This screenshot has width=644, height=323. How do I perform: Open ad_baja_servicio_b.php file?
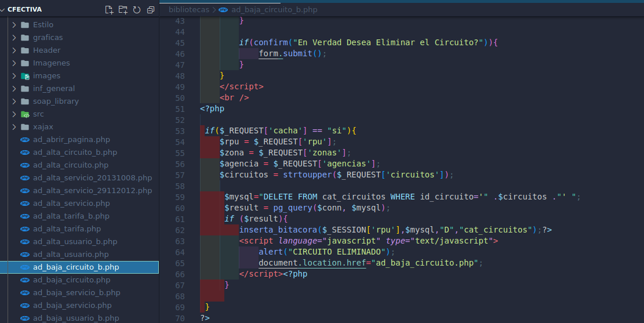(x=79, y=293)
